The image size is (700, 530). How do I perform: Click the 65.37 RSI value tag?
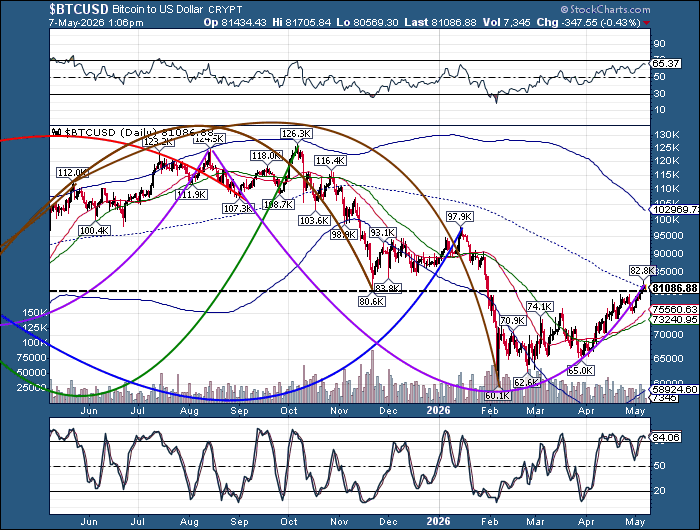[x=666, y=63]
